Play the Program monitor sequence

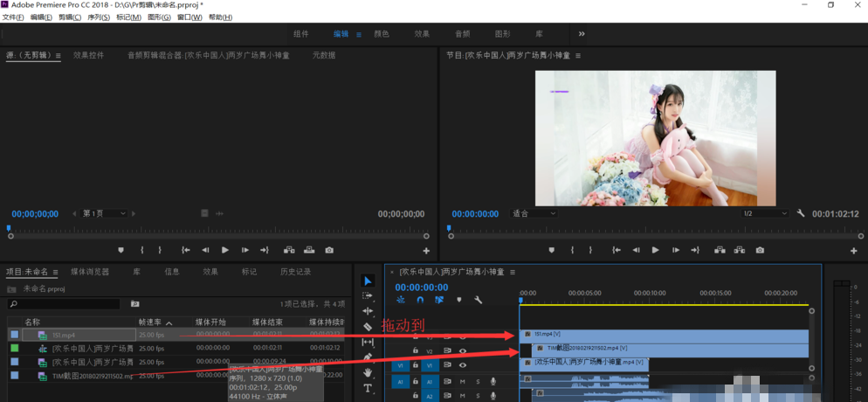coord(656,250)
